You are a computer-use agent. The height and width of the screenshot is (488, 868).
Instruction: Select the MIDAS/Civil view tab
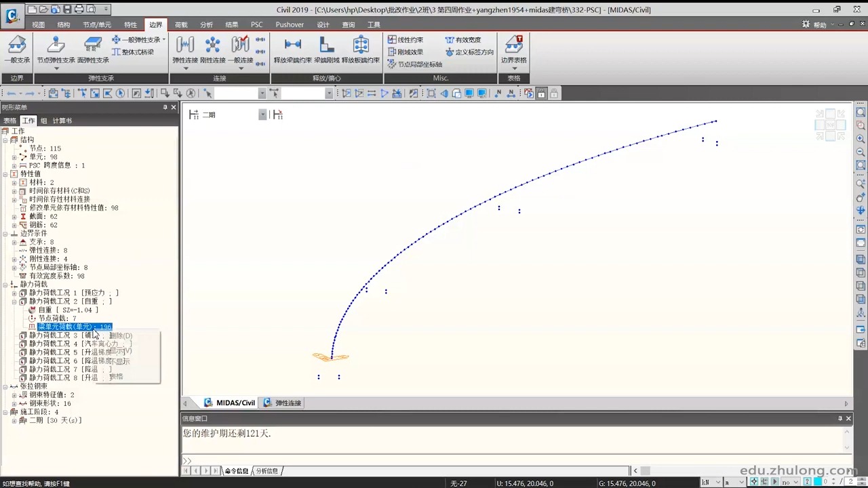(229, 403)
